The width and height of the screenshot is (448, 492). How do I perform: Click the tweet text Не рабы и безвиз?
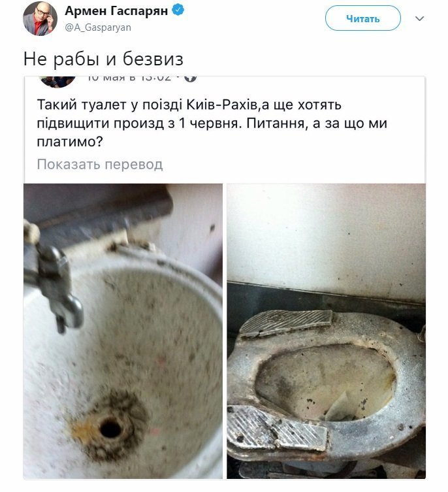click(103, 59)
